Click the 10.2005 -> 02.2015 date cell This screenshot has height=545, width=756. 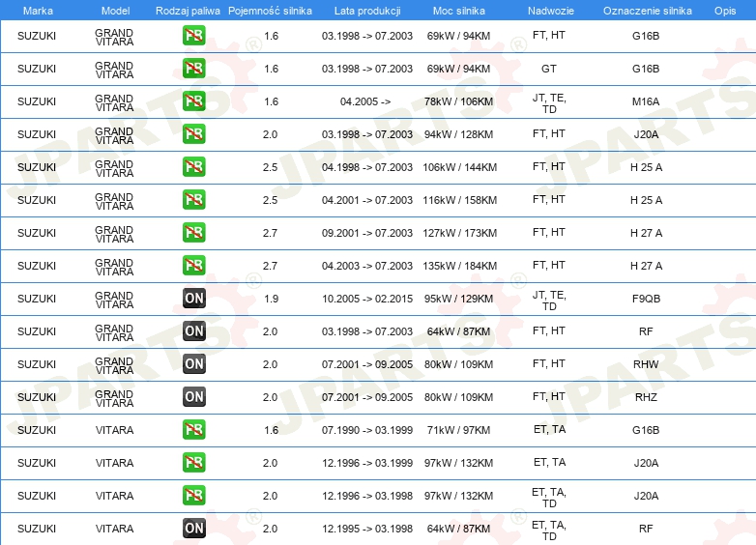click(x=367, y=299)
